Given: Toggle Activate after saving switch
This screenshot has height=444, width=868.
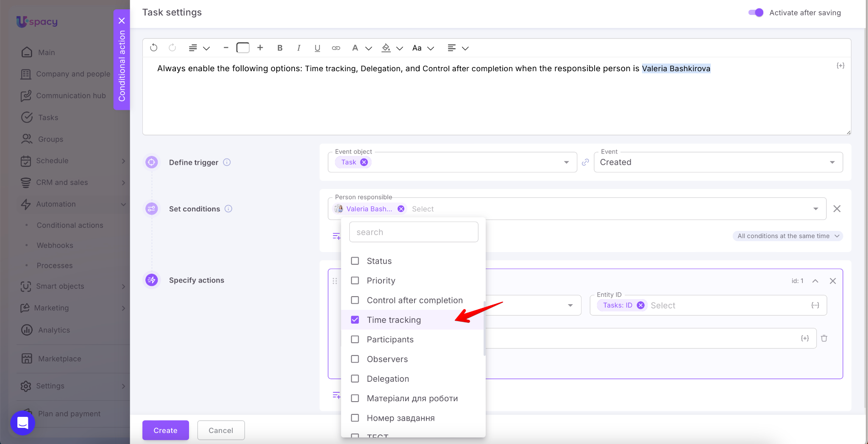Looking at the screenshot, I should point(756,13).
